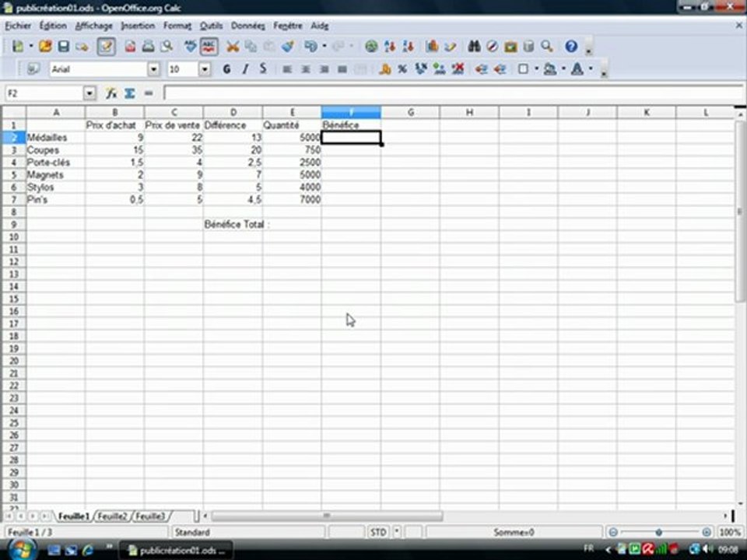Click the Format Paintbrush icon
Screen dimensions: 747x560
(287, 46)
